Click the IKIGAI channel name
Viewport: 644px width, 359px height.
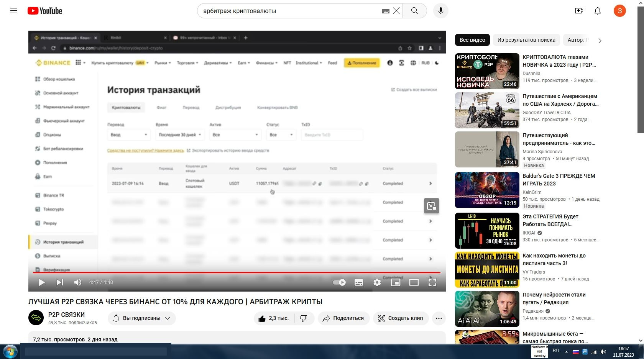(x=529, y=233)
